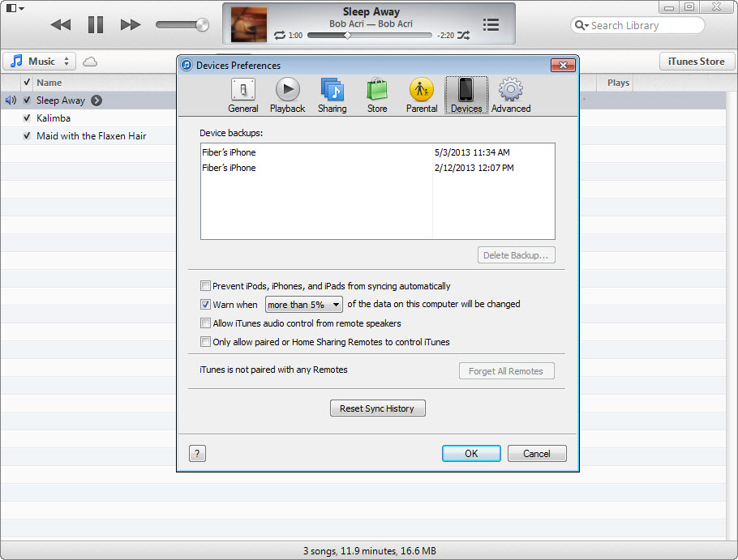This screenshot has width=738, height=560.
Task: Click the arrow beside Sleep Away
Action: (97, 100)
